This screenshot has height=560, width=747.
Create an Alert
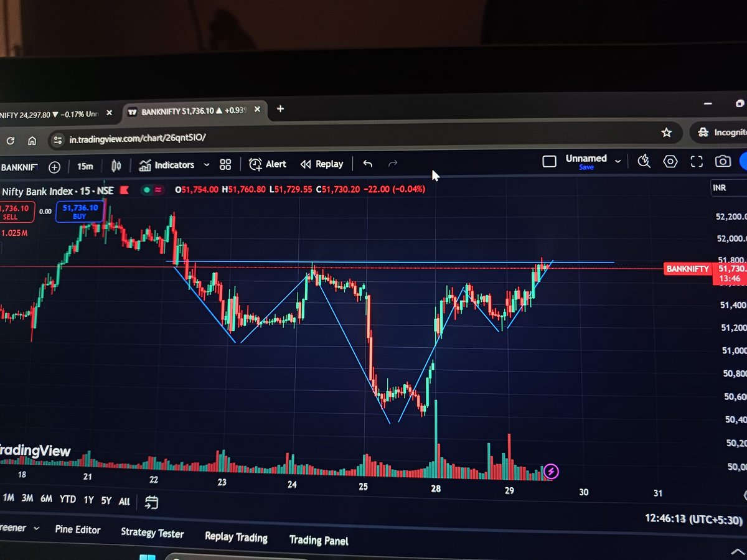tap(268, 164)
